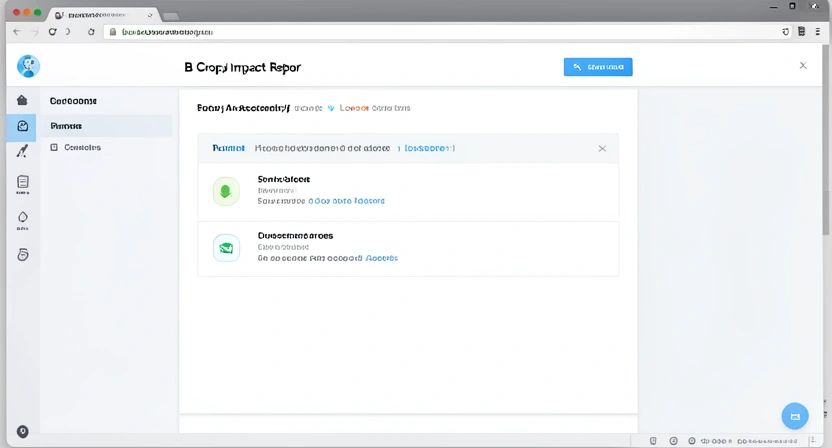Viewport: 832px width, 448px height.
Task: Open a new browser tab
Action: tap(171, 16)
